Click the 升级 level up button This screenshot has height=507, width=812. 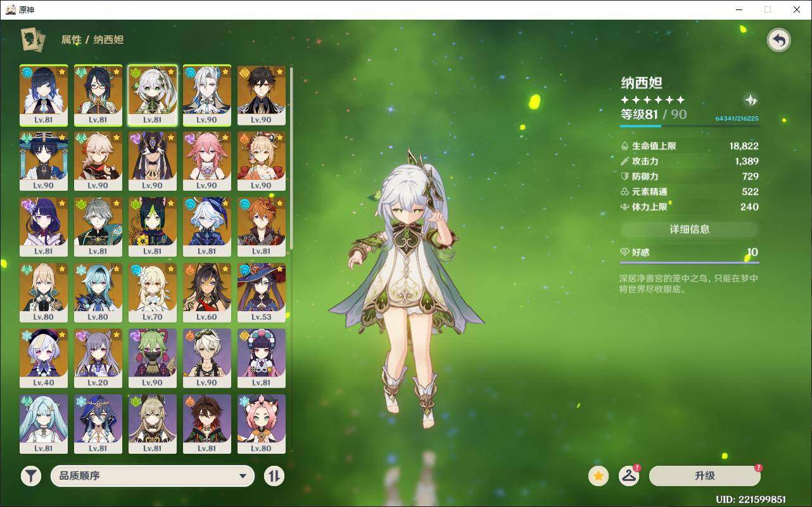click(x=705, y=476)
